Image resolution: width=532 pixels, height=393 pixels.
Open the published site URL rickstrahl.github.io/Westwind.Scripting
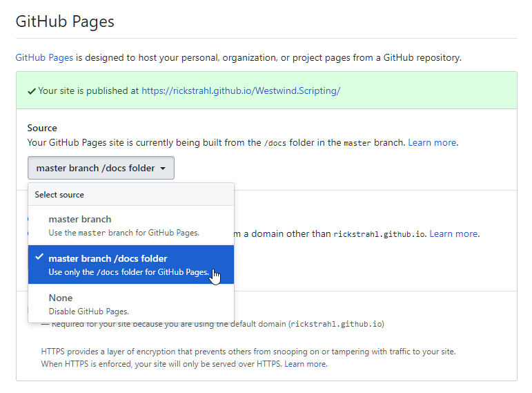coord(241,90)
